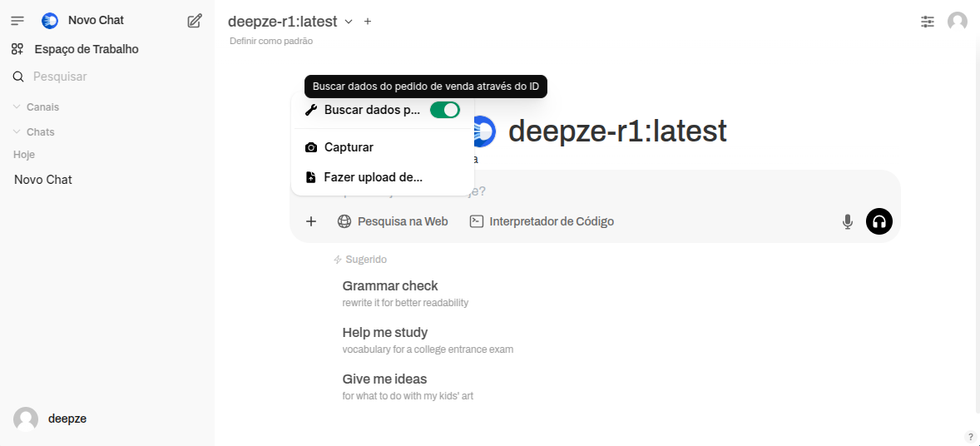The width and height of the screenshot is (980, 446).
Task: Disable the Buscar dados tool toggle
Action: 445,110
